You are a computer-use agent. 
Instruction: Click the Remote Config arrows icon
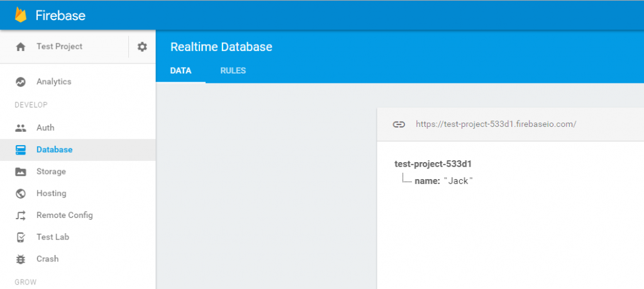[x=21, y=215]
